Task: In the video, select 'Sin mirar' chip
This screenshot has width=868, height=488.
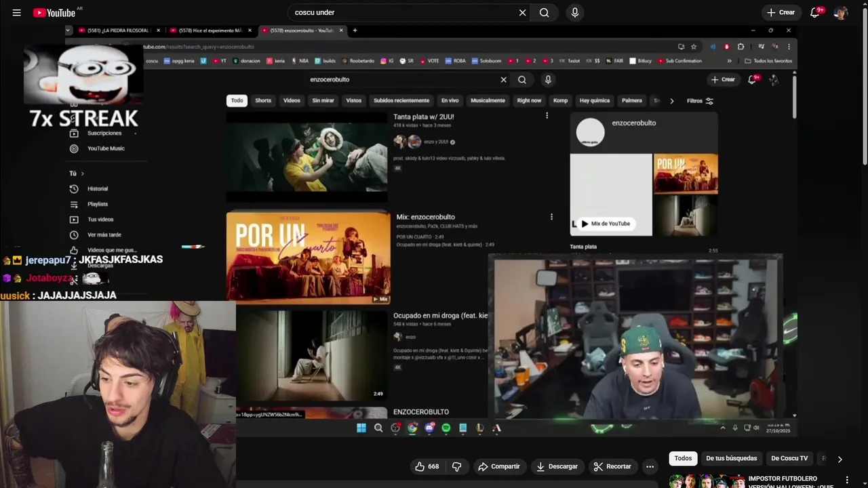Action: click(x=323, y=100)
